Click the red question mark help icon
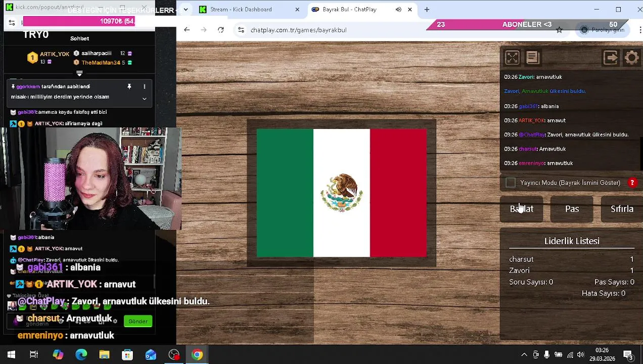 [632, 183]
